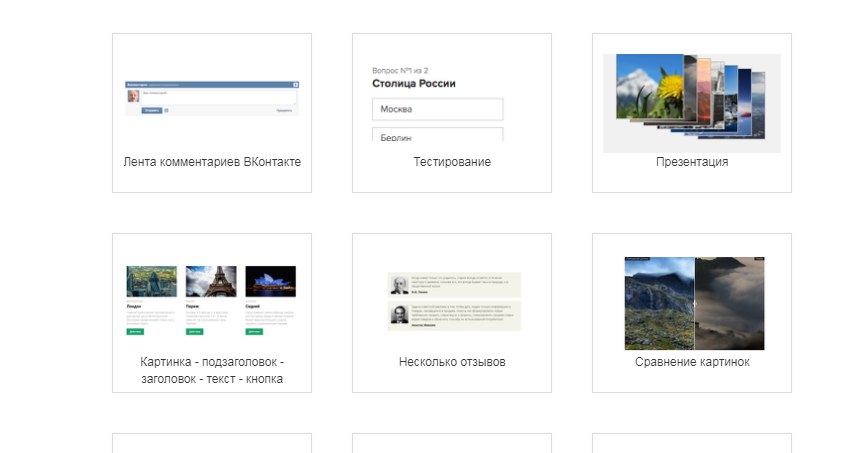This screenshot has height=453, width=848.
Task: Click the Sydney Opera House image
Action: (270, 281)
